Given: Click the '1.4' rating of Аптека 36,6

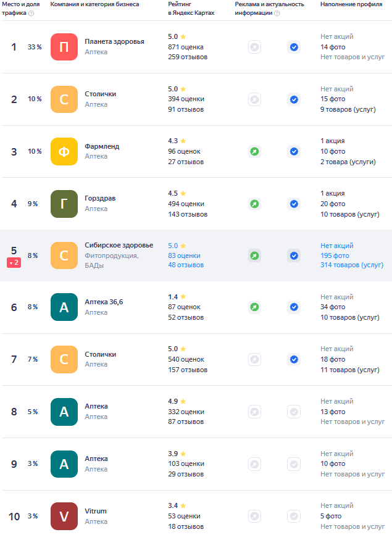Looking at the screenshot, I should pyautogui.click(x=173, y=297).
